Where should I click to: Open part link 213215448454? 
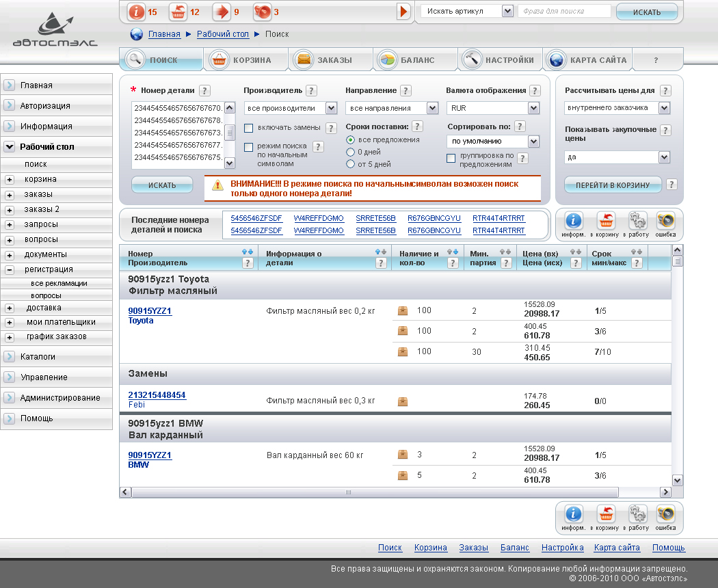pos(157,395)
